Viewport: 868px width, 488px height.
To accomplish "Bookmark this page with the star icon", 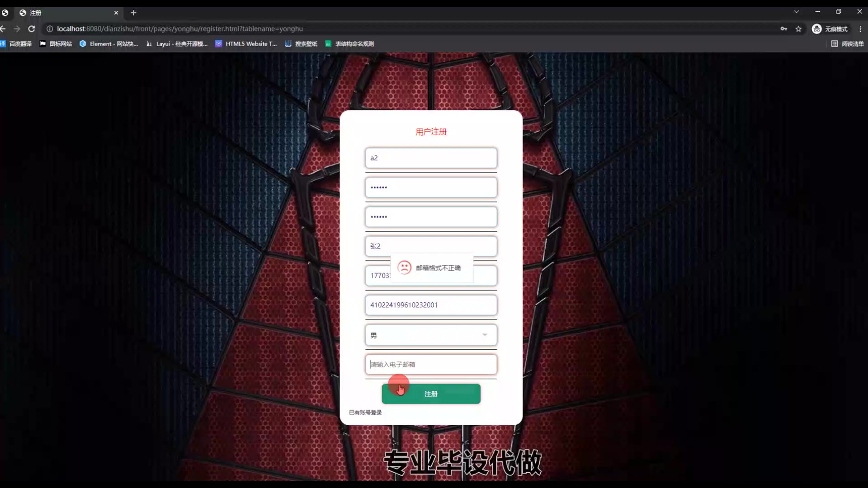I will coord(798,29).
